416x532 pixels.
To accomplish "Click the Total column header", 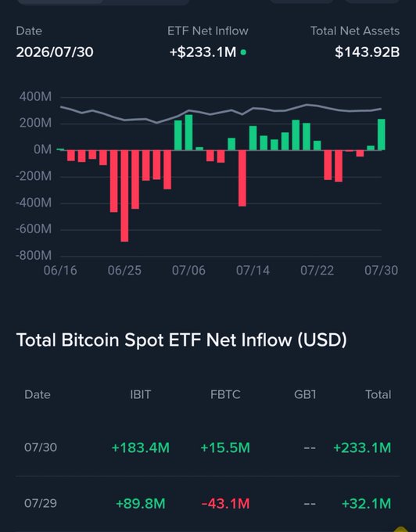I will click(378, 394).
